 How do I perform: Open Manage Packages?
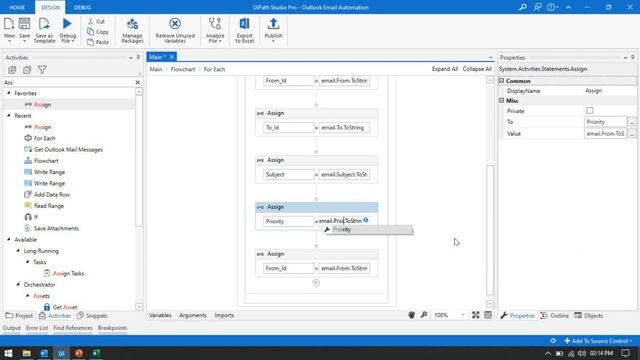point(132,30)
